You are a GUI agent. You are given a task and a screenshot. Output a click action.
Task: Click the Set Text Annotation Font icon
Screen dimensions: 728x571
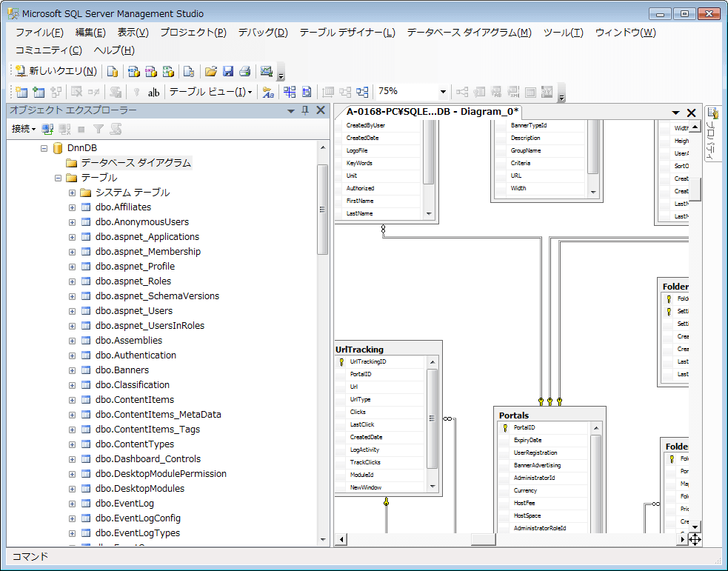tap(268, 92)
